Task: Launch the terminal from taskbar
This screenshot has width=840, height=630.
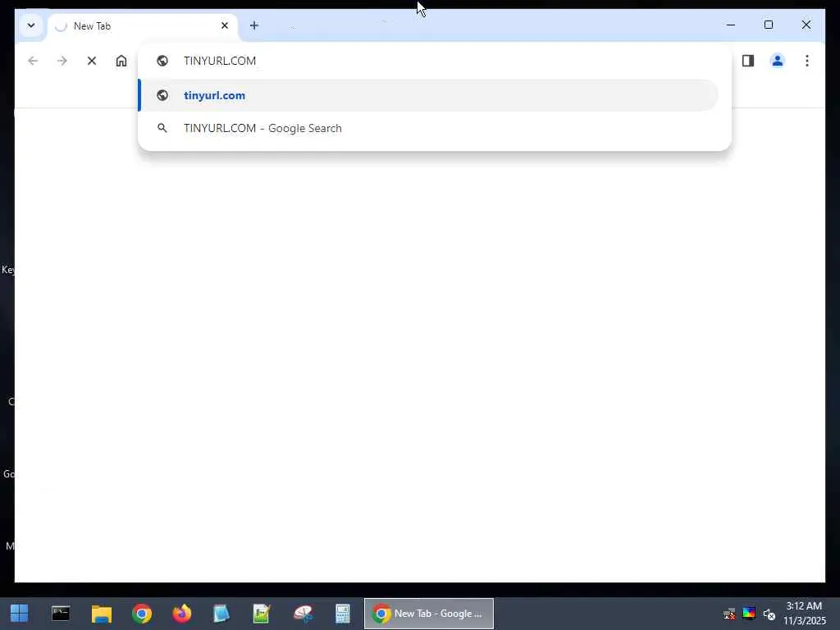Action: (x=61, y=614)
